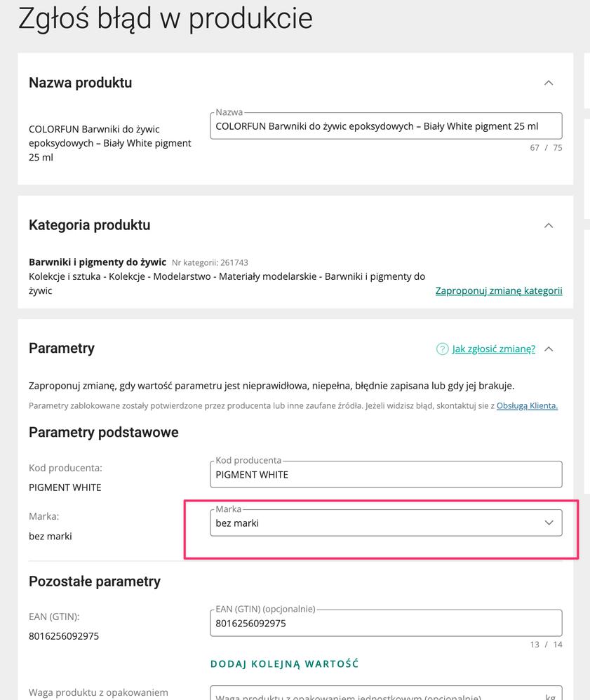The width and height of the screenshot is (590, 700).
Task: Focus the Nazwa text input field
Action: 386,126
